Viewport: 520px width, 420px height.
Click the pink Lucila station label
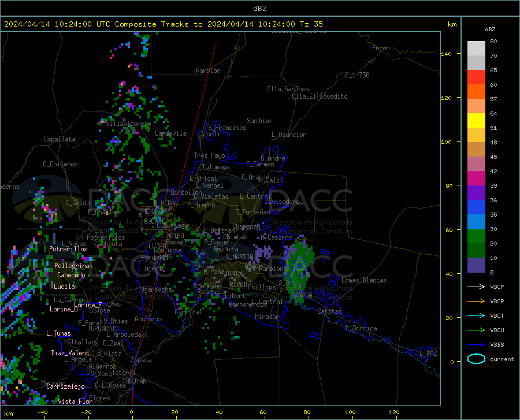point(64,287)
